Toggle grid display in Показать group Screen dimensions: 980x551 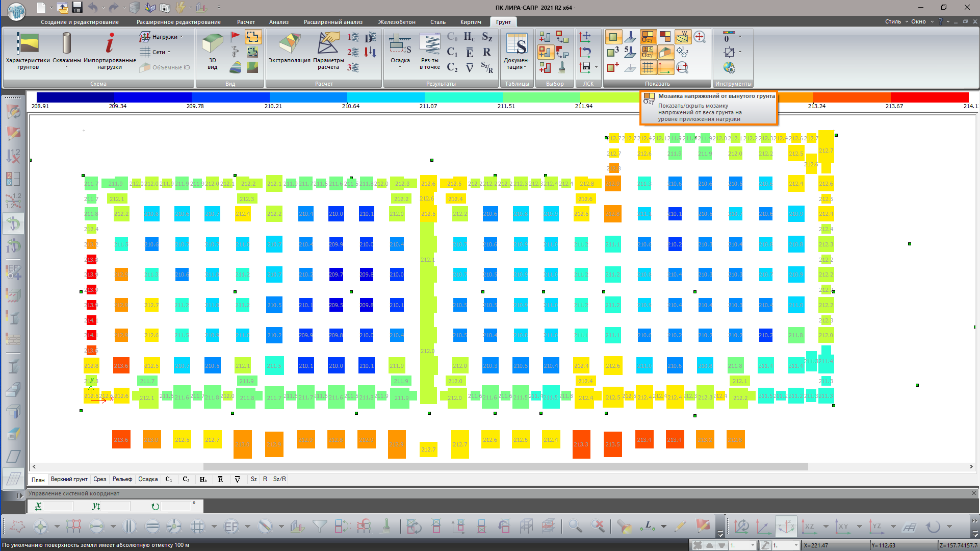(648, 67)
